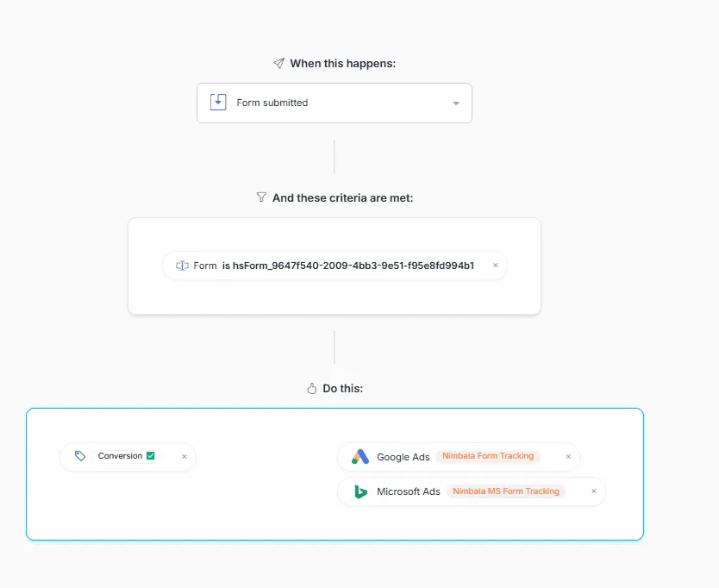The width and height of the screenshot is (719, 588).
Task: Click the Google Ads logo icon
Action: coord(360,457)
